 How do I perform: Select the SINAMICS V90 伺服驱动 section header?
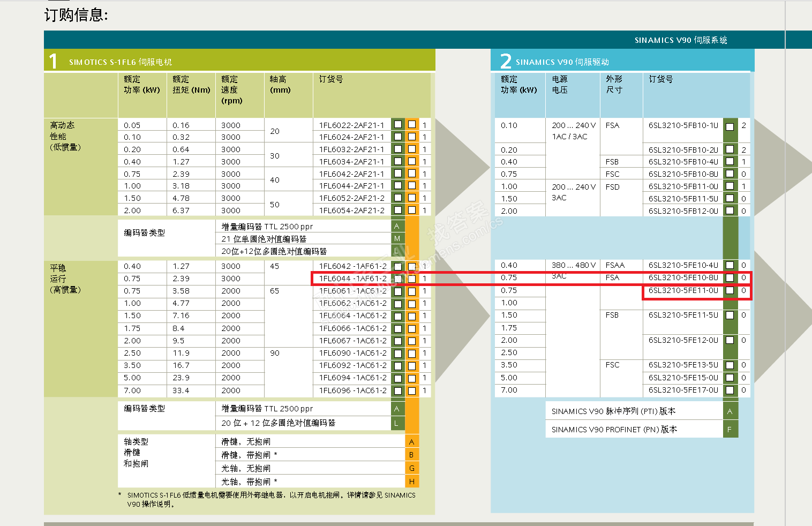tap(562, 62)
